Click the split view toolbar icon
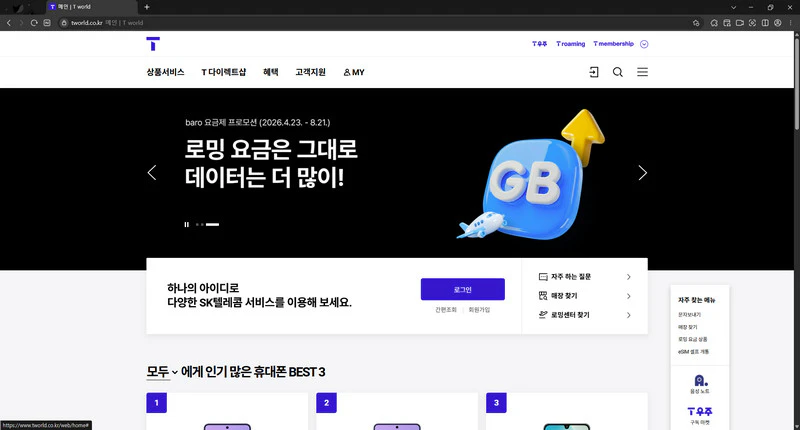Screen dimensions: 800x430 (x=765, y=23)
